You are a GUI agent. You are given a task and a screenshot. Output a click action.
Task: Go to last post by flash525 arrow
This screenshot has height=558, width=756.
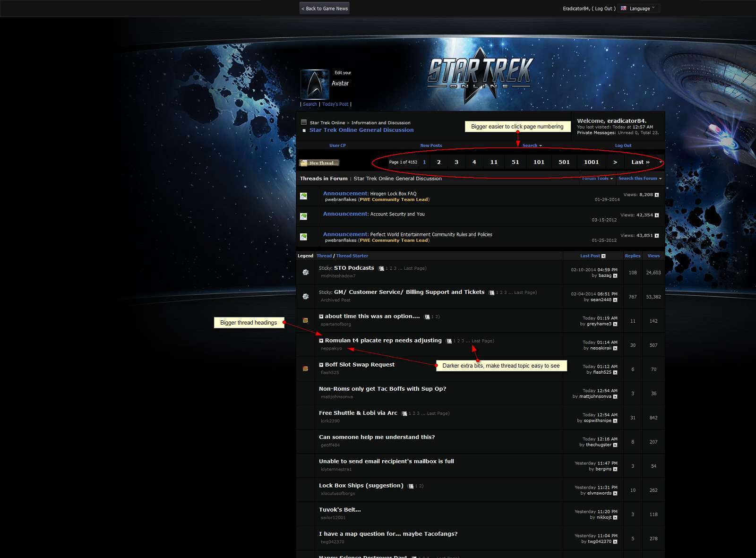pos(615,372)
